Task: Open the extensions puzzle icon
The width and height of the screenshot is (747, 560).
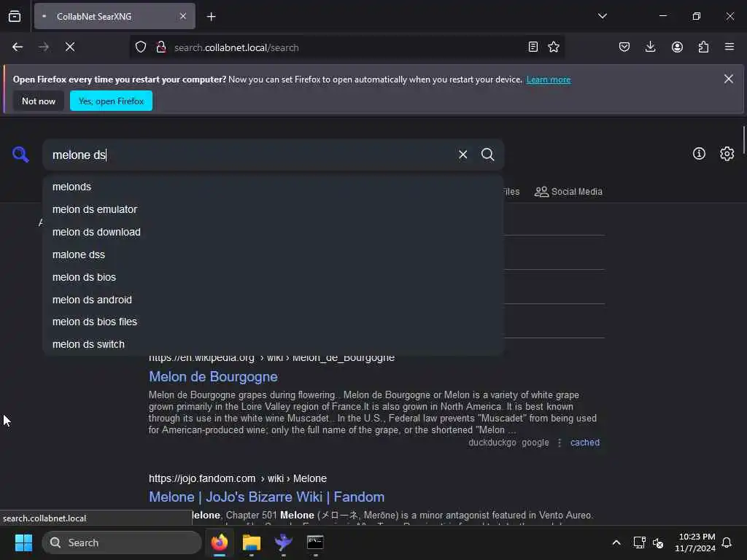Action: point(703,47)
